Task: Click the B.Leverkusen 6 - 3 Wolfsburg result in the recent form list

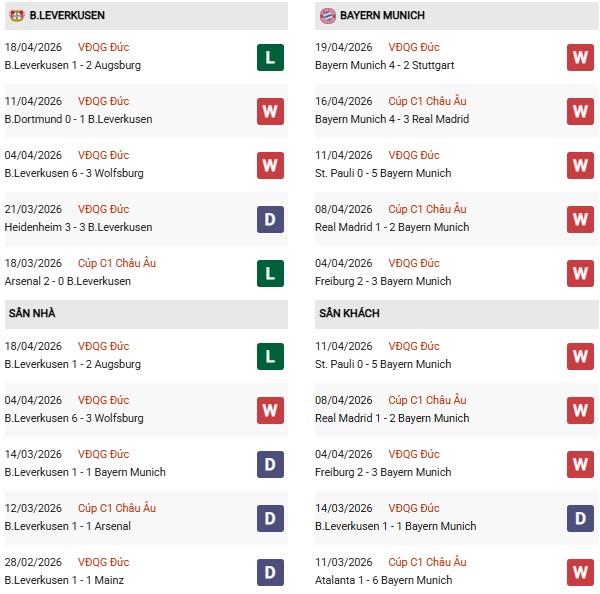Action: click(x=74, y=173)
